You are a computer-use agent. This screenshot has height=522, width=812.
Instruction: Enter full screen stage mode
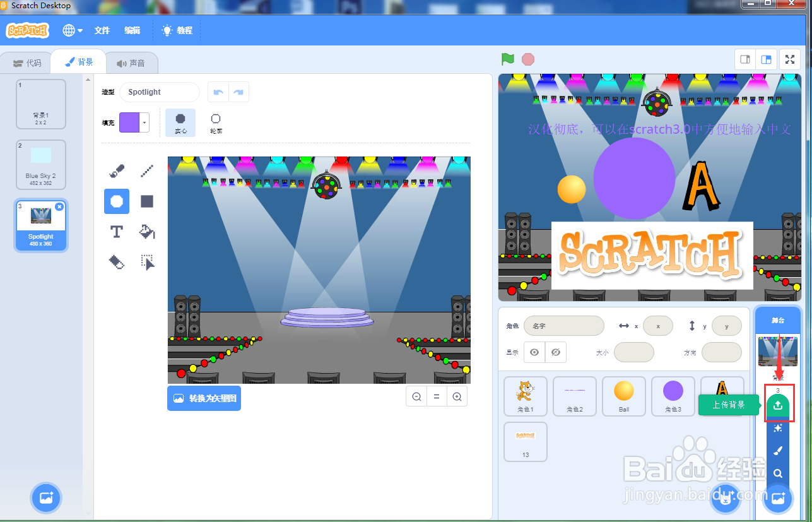coord(789,59)
